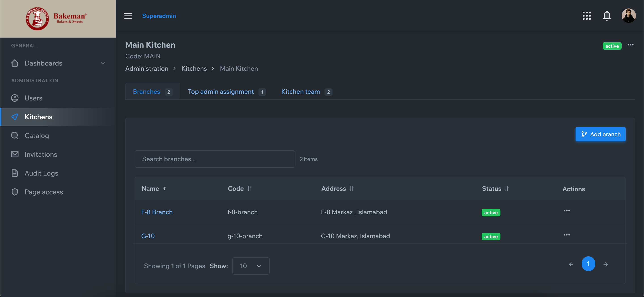Sort the table by Address column

[x=352, y=189]
